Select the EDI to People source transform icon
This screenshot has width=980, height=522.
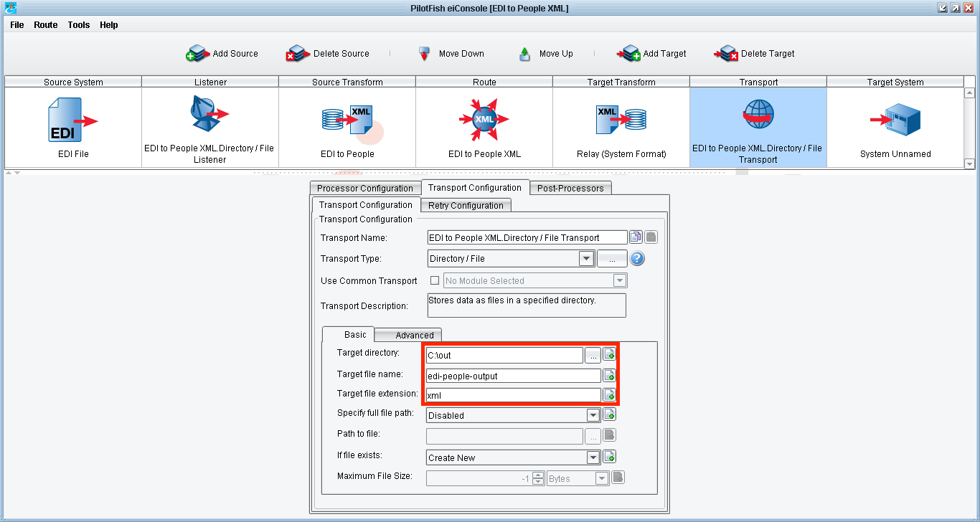(347, 119)
